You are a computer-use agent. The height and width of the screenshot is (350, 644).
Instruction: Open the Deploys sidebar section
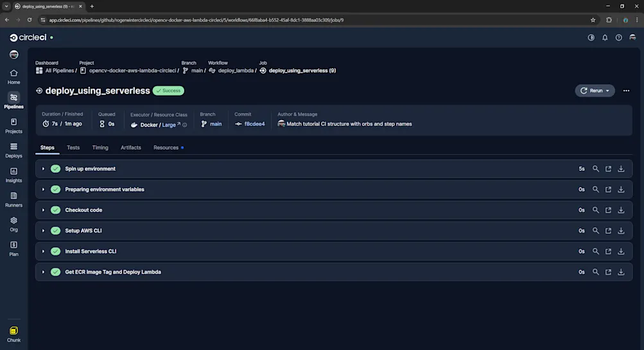pos(13,150)
